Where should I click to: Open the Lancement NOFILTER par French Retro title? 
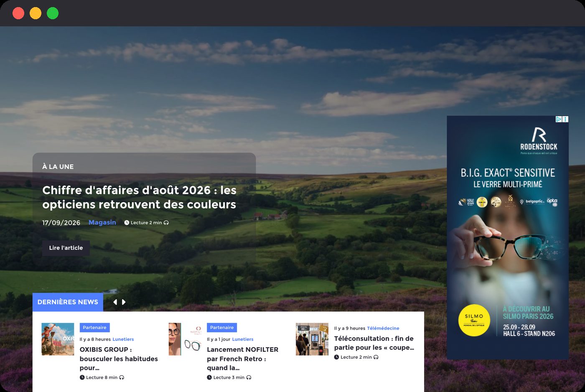tap(243, 359)
